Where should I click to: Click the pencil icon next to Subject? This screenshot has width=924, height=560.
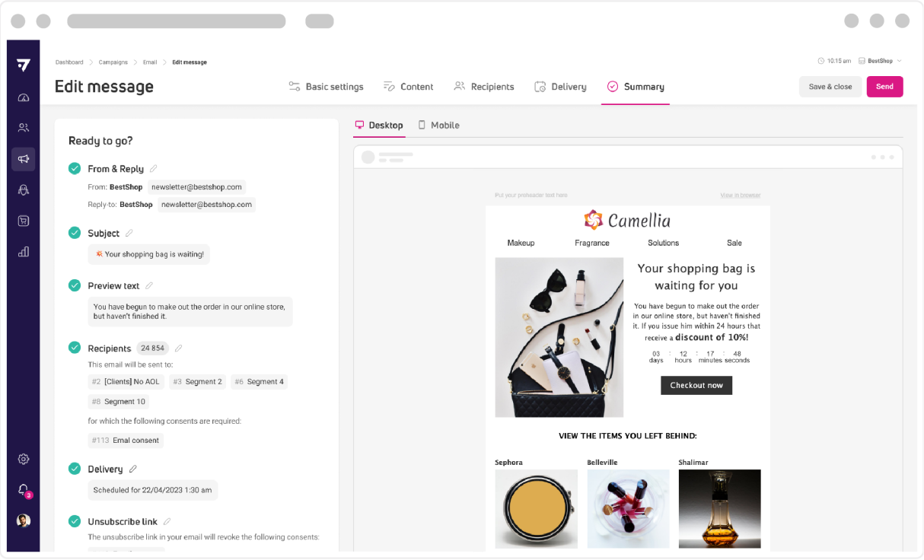[129, 234]
